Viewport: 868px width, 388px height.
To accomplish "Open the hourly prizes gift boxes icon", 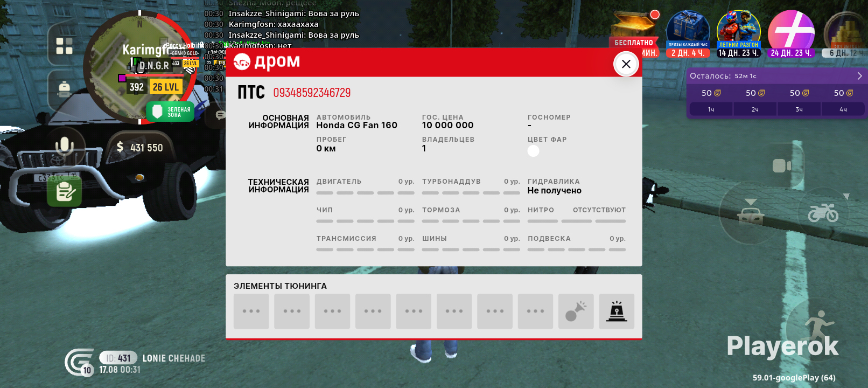I will pos(688,33).
